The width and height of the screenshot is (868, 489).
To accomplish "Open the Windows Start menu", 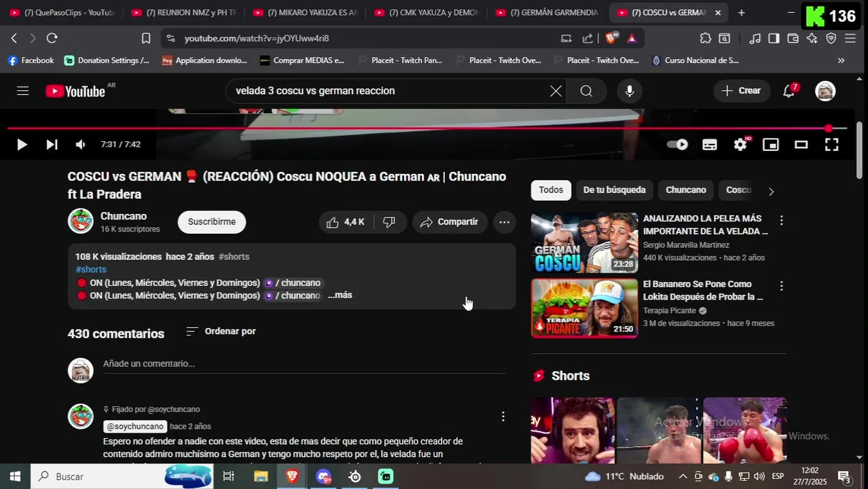I will pyautogui.click(x=15, y=477).
